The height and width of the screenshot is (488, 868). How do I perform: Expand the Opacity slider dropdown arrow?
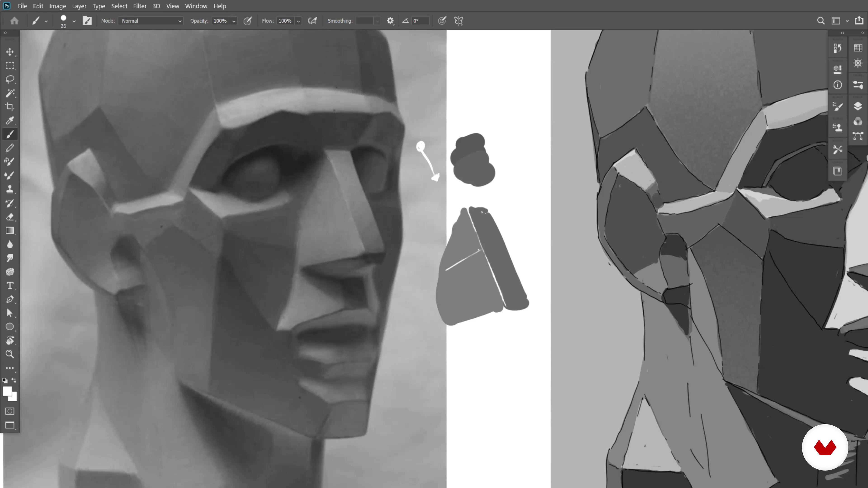pos(234,21)
